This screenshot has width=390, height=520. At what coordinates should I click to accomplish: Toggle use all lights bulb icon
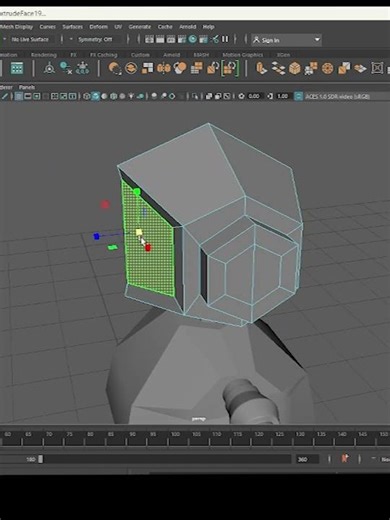(131, 96)
